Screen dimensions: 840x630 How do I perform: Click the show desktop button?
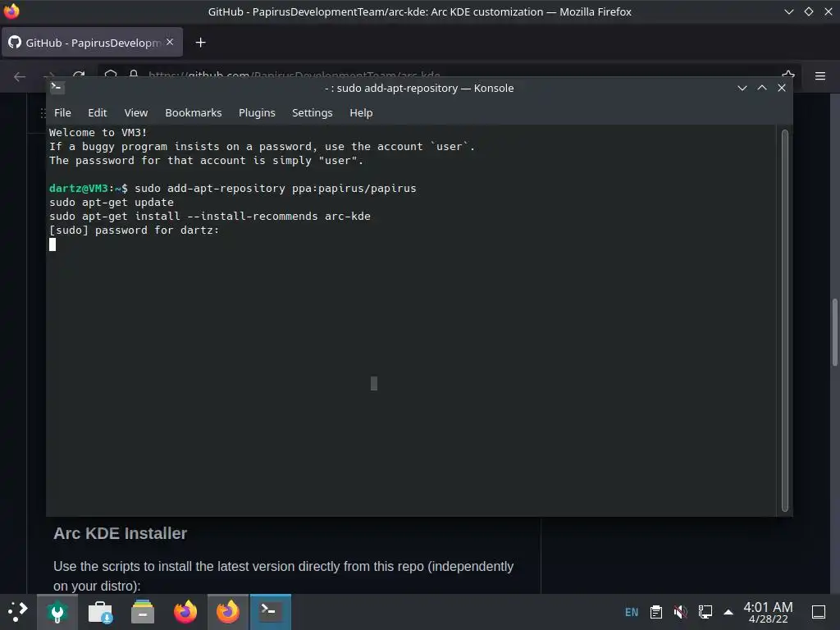(x=819, y=612)
